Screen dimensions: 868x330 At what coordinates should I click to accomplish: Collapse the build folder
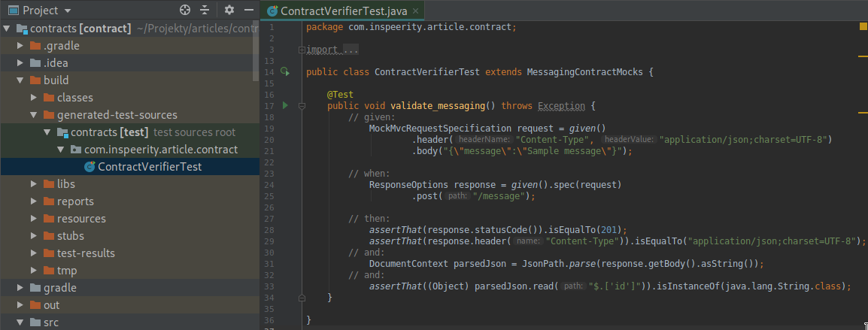20,80
